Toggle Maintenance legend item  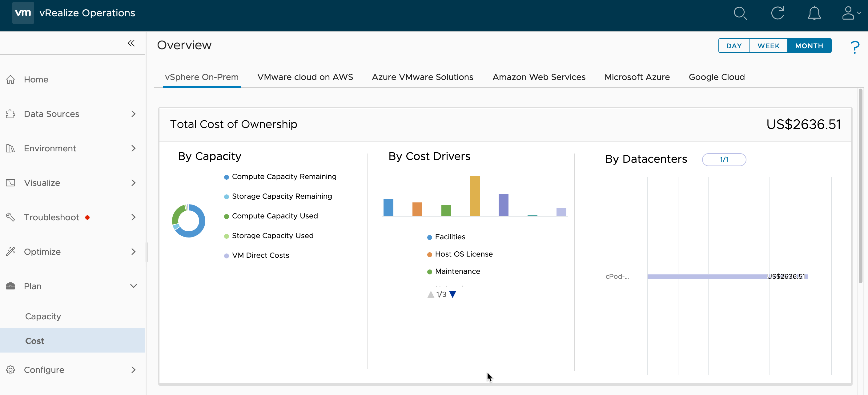[453, 271]
